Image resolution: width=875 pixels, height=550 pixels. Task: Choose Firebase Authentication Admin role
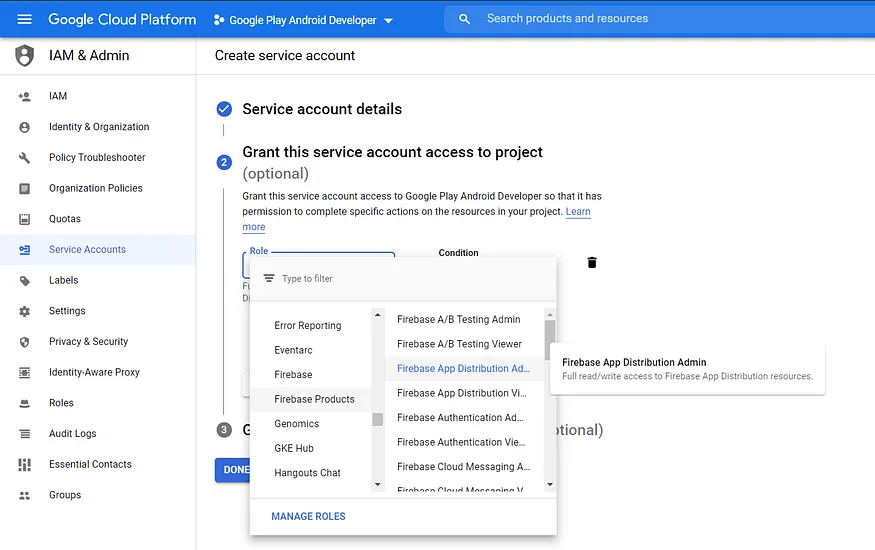[460, 417]
